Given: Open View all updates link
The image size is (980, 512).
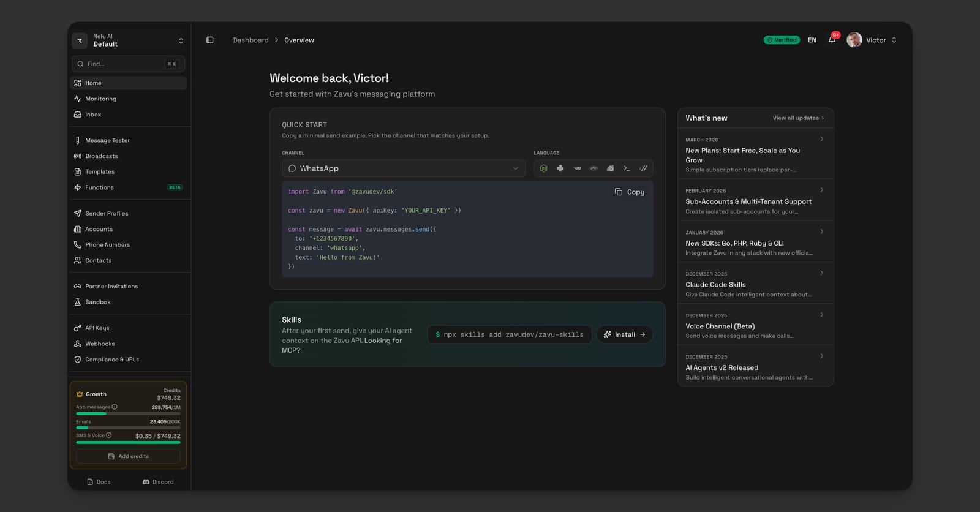Looking at the screenshot, I should [x=799, y=118].
